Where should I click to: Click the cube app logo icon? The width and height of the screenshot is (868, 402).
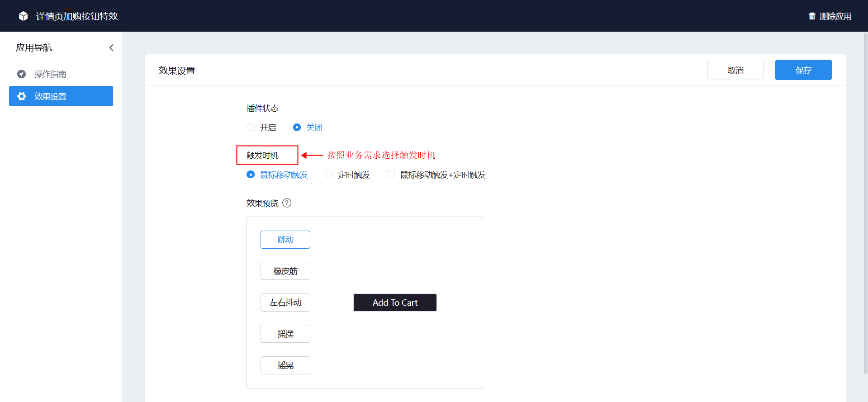(23, 16)
